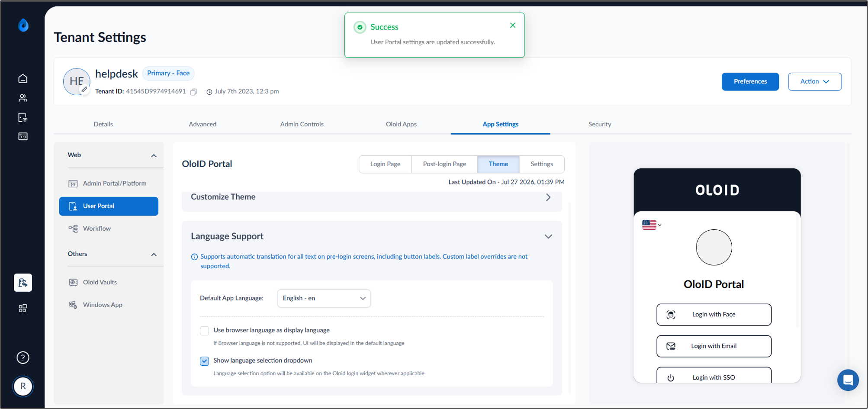Click the Preferences button

tap(750, 82)
